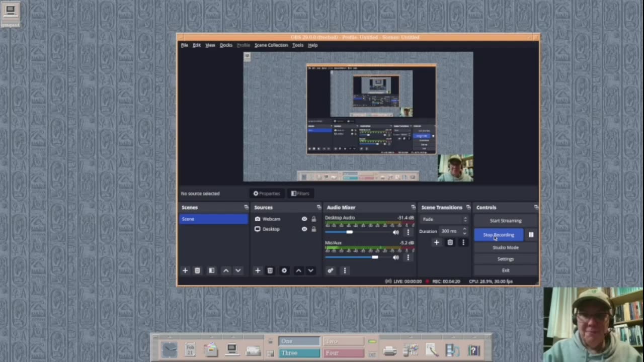Open the Docks menu
Screen dimensions: 644x362
226,45
